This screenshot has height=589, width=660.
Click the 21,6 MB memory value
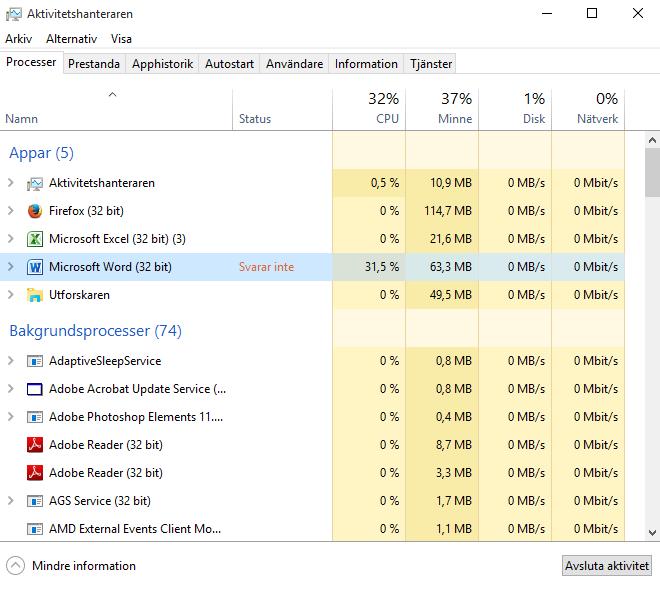click(451, 239)
